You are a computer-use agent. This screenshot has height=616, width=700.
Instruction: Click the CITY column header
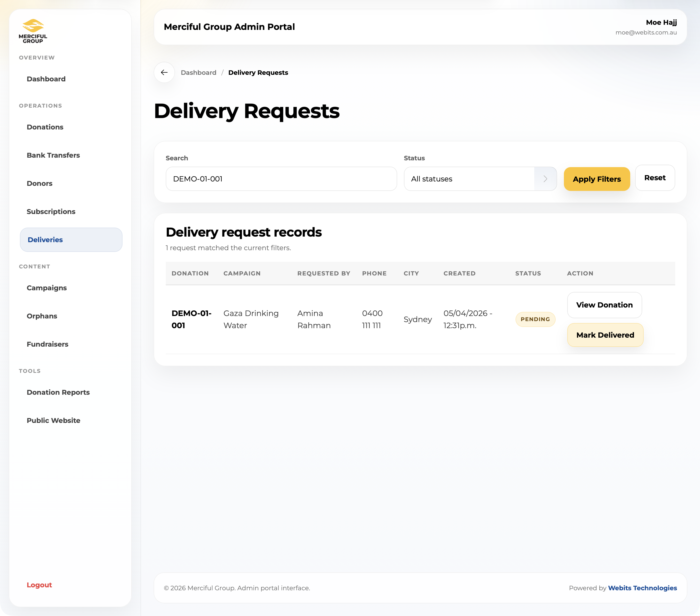coord(411,274)
